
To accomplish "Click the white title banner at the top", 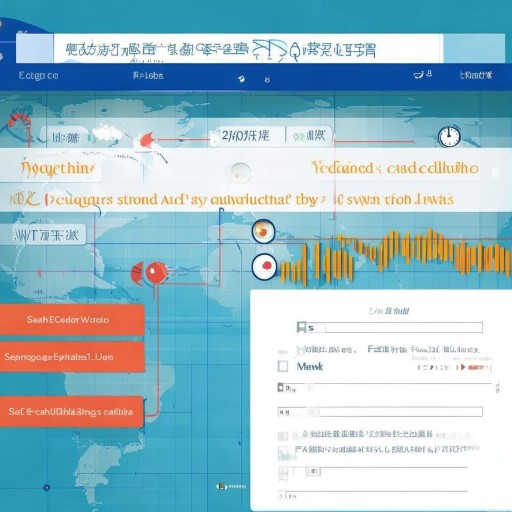I will coord(248,49).
